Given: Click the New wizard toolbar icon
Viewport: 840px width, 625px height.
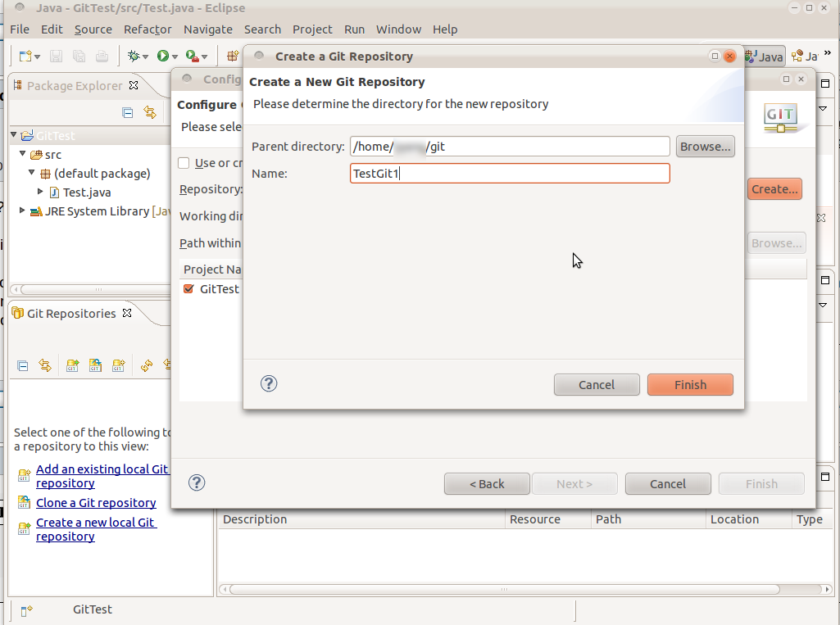Looking at the screenshot, I should click(25, 56).
